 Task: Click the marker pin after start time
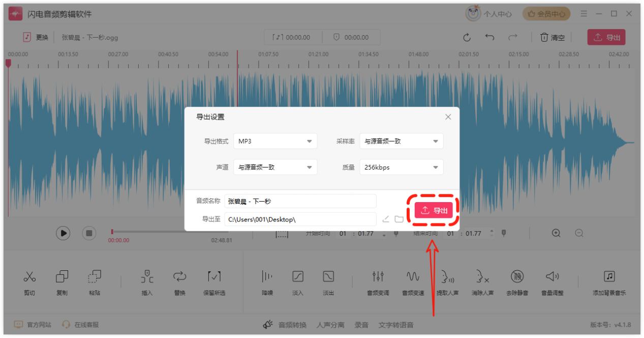396,233
